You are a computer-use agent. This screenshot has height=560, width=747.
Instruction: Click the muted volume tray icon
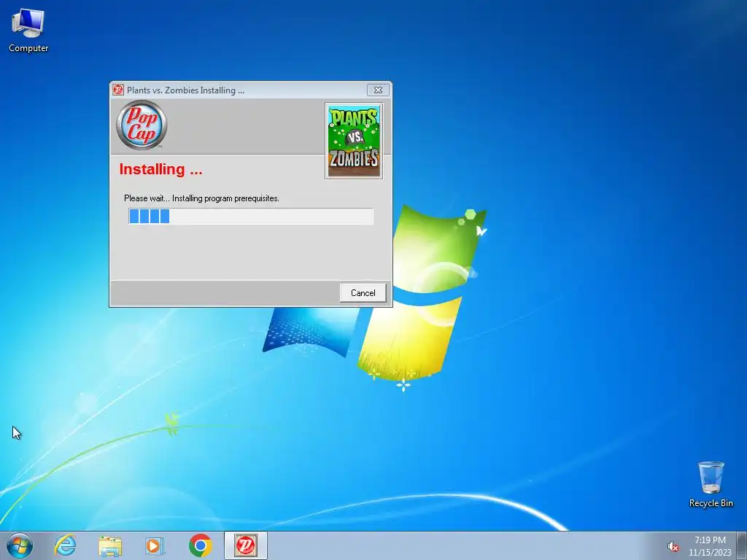[x=673, y=547]
